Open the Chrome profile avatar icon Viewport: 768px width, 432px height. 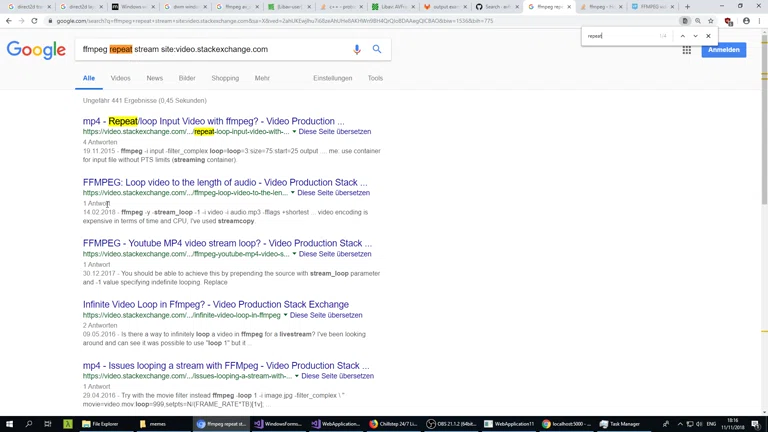click(x=746, y=21)
